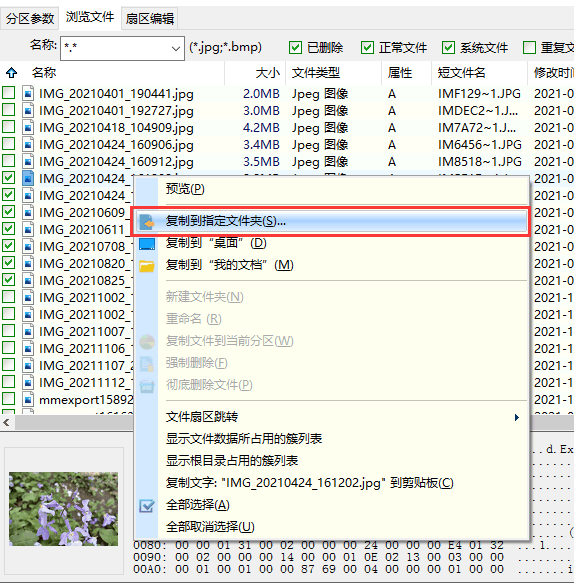The image size is (574, 588).
Task: Click the image file icon for IMG_20210401_190441.jpg
Action: [x=28, y=93]
